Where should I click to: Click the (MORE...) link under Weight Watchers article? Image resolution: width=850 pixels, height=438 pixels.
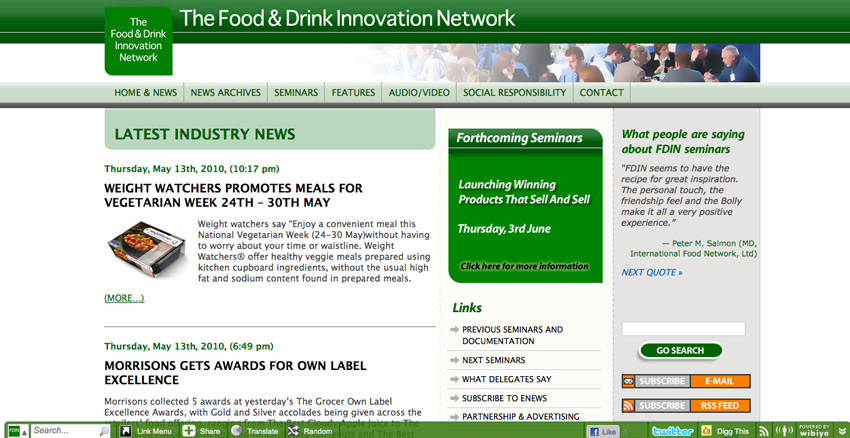(124, 298)
